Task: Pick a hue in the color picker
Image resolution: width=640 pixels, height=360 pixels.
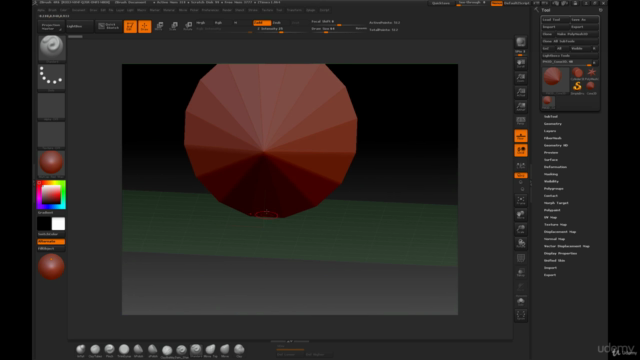Action: pos(51,195)
